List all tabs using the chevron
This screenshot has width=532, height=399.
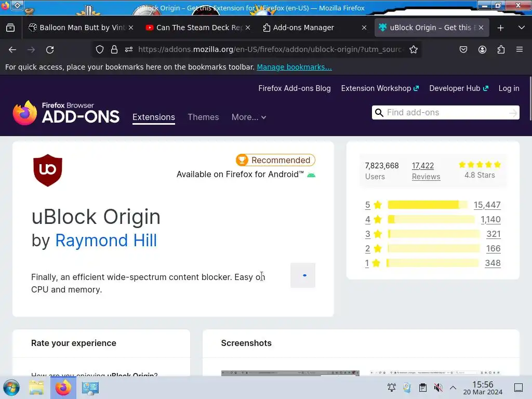522,28
